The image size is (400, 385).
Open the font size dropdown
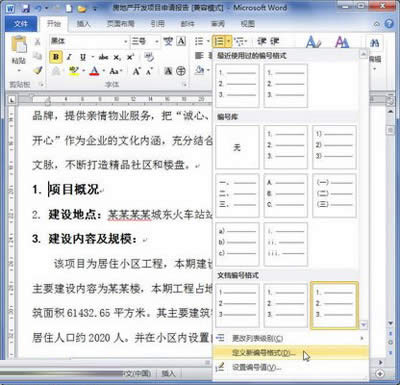pyautogui.click(x=156, y=42)
